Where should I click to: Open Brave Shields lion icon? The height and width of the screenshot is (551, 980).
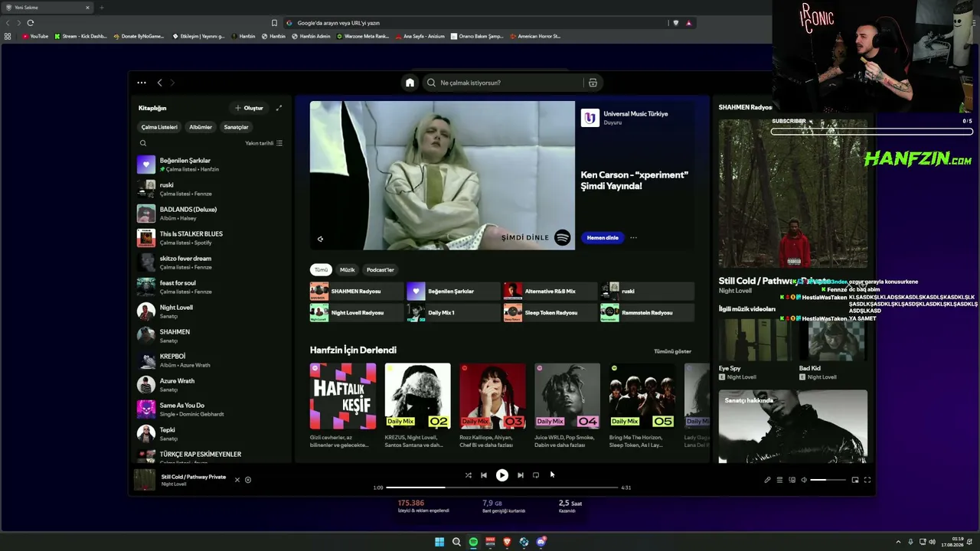pos(675,23)
